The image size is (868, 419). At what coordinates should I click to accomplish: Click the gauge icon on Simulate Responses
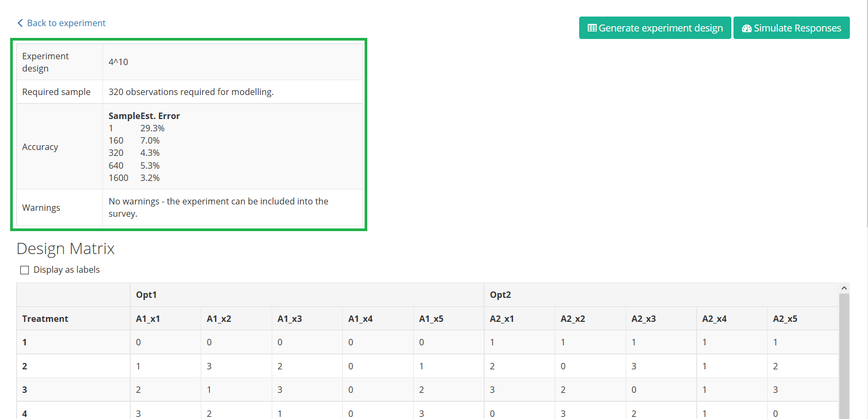click(x=747, y=28)
